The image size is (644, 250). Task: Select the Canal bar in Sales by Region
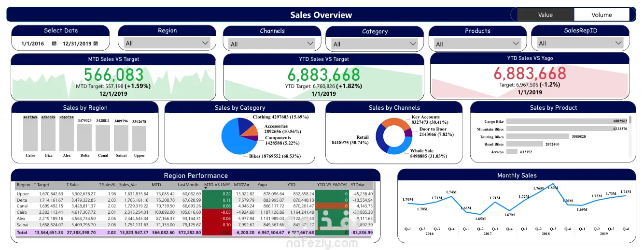[102, 138]
